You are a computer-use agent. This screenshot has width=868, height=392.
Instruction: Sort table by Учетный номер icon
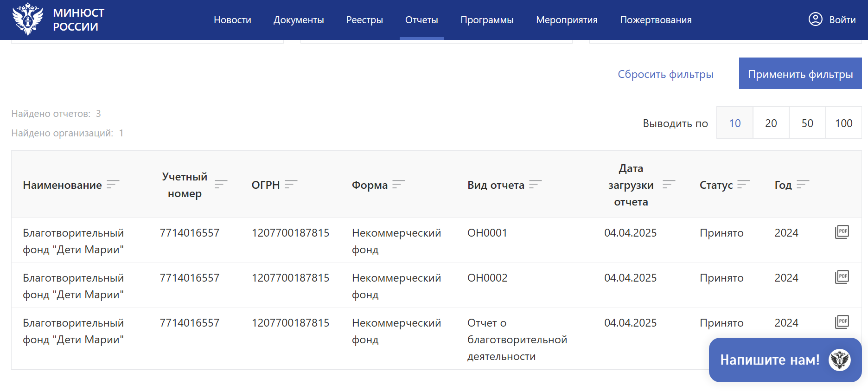coord(221,185)
